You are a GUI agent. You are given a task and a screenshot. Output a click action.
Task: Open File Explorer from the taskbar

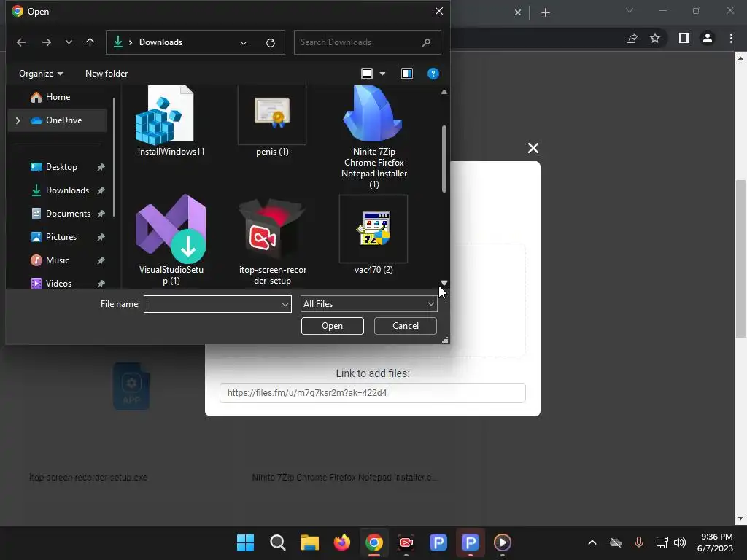pos(309,542)
